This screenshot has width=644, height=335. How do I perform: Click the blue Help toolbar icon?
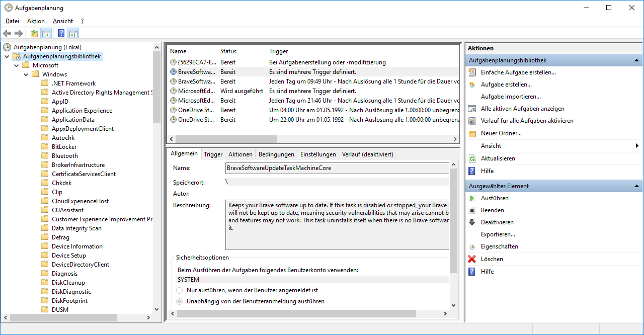tap(61, 34)
